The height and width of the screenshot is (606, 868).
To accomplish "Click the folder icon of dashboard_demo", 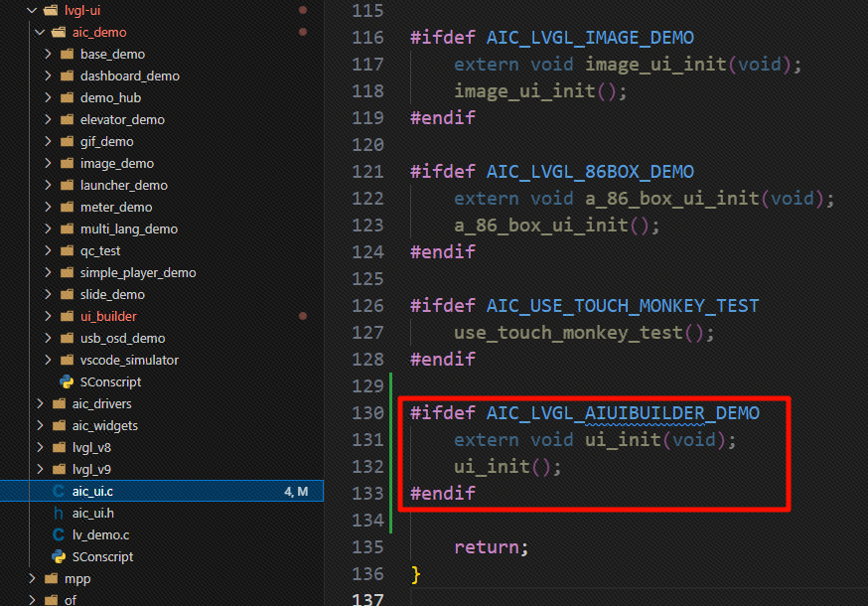I will click(67, 76).
